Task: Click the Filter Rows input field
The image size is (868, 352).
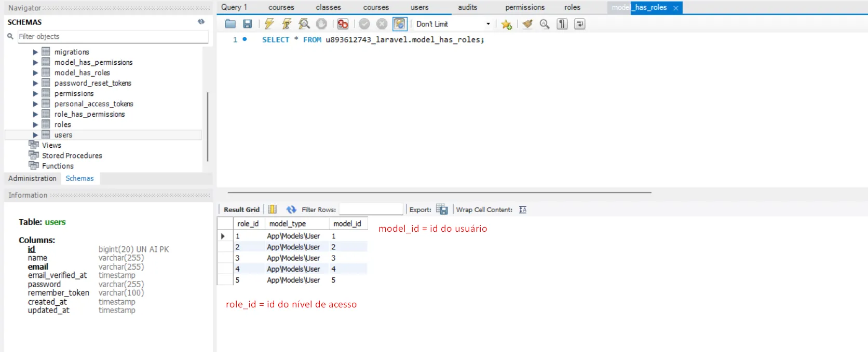Action: click(371, 209)
